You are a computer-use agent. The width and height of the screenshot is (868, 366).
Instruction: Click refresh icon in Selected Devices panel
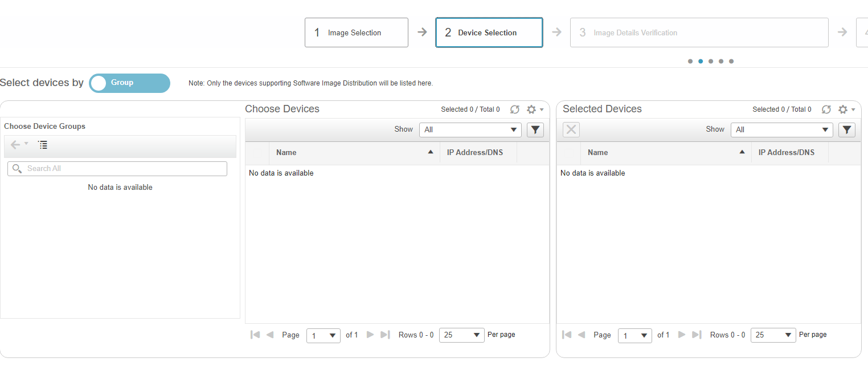(x=826, y=109)
